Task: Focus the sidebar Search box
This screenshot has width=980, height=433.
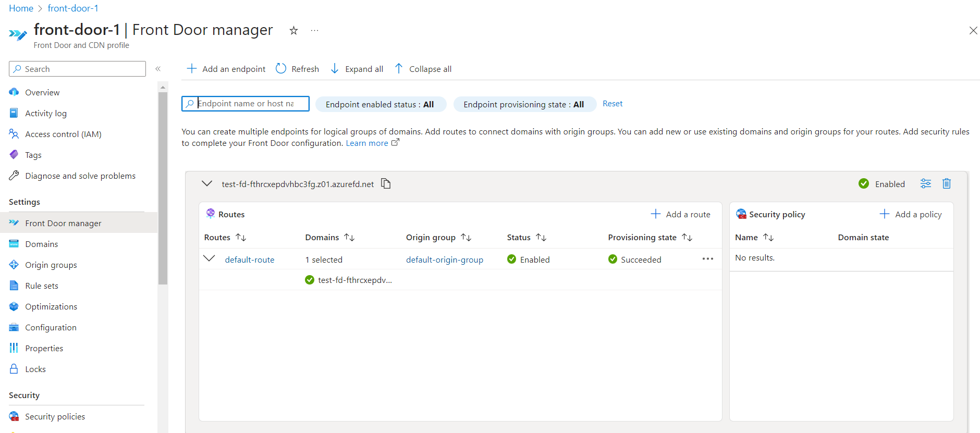Action: 77,69
